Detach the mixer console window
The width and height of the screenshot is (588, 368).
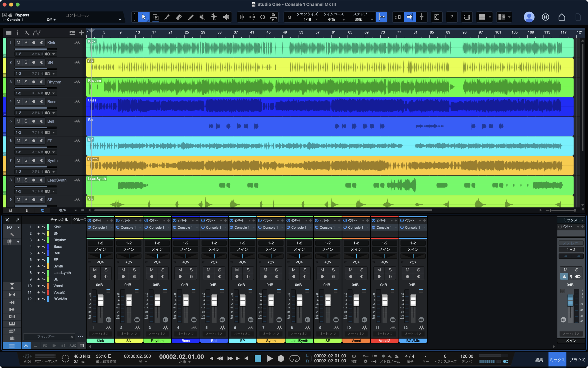pos(17,220)
